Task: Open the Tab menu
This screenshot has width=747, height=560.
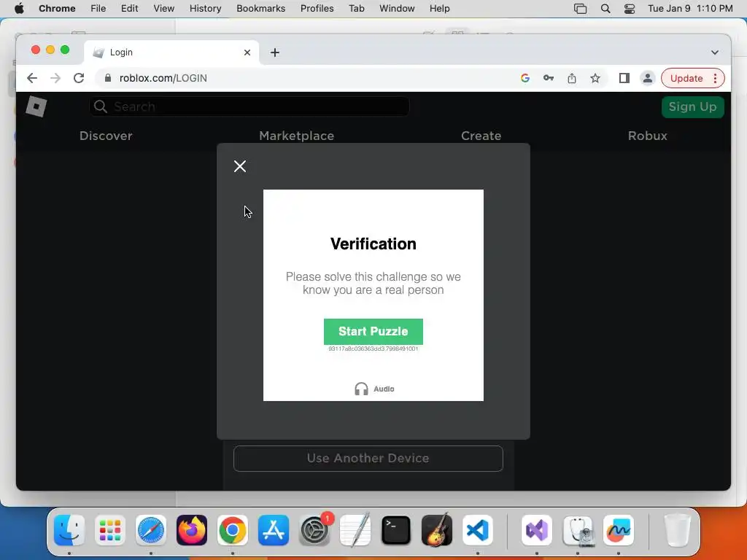Action: (356, 9)
